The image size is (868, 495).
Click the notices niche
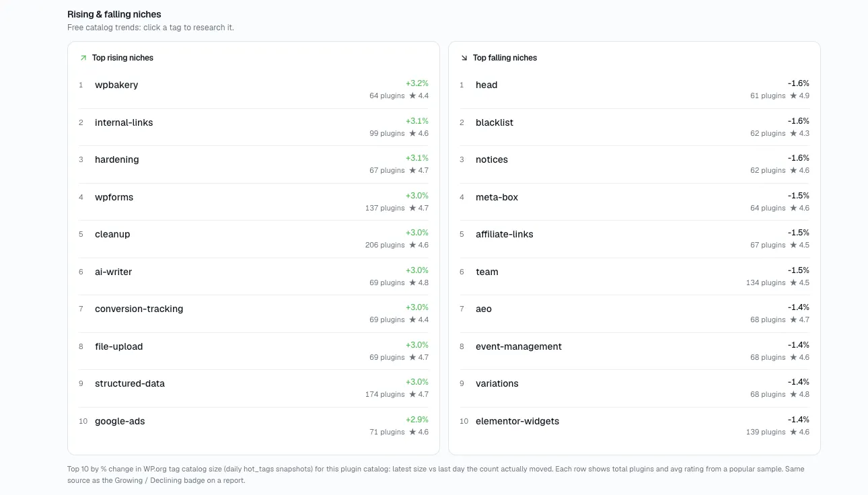point(492,159)
